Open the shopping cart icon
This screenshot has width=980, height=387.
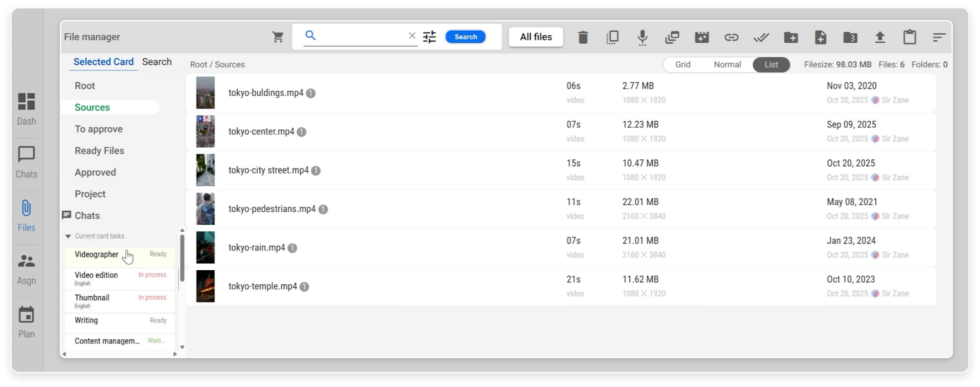coord(278,37)
